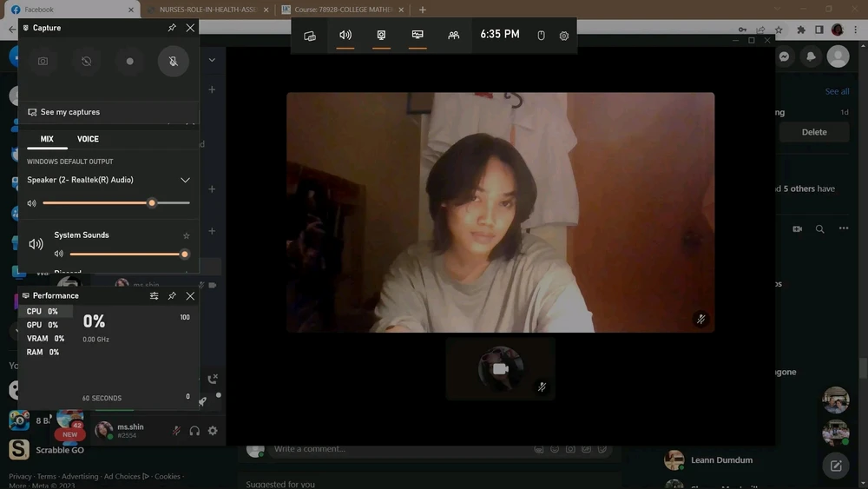Open the Game Bar widget menu icon
The image size is (868, 489).
tap(310, 36)
